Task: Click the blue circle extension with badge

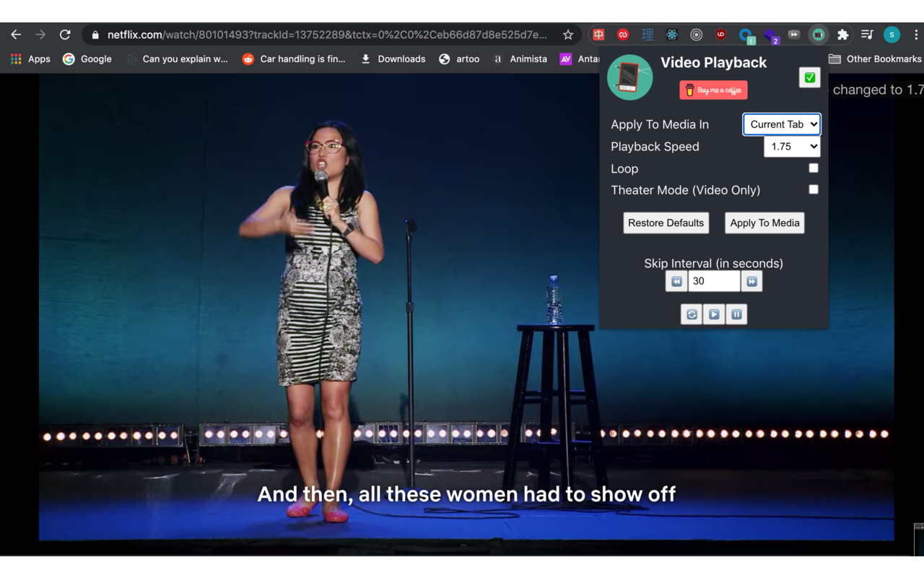Action: (x=746, y=35)
